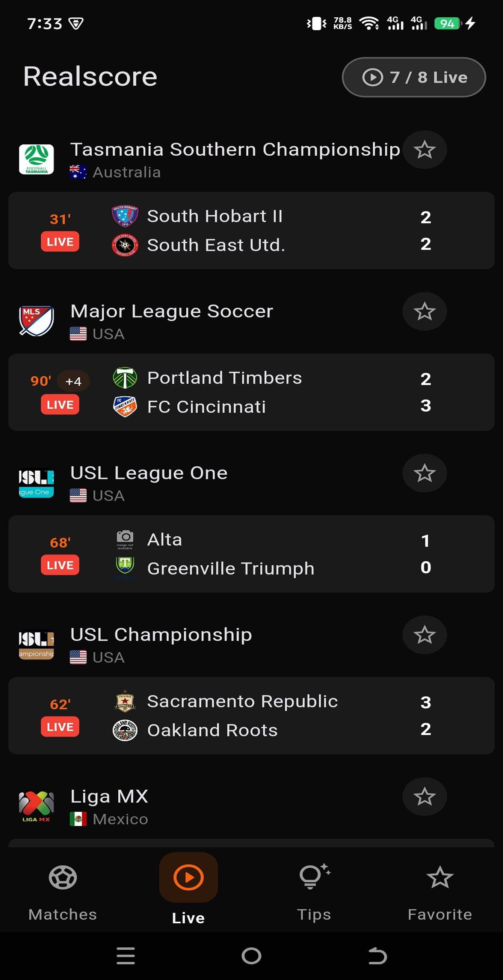Select the Live tab play icon
Viewport: 503px width, 980px height.
coord(188,878)
